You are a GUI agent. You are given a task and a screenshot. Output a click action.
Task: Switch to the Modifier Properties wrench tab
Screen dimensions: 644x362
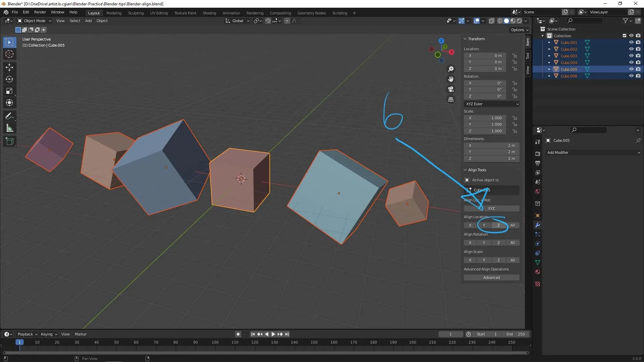pos(538,225)
